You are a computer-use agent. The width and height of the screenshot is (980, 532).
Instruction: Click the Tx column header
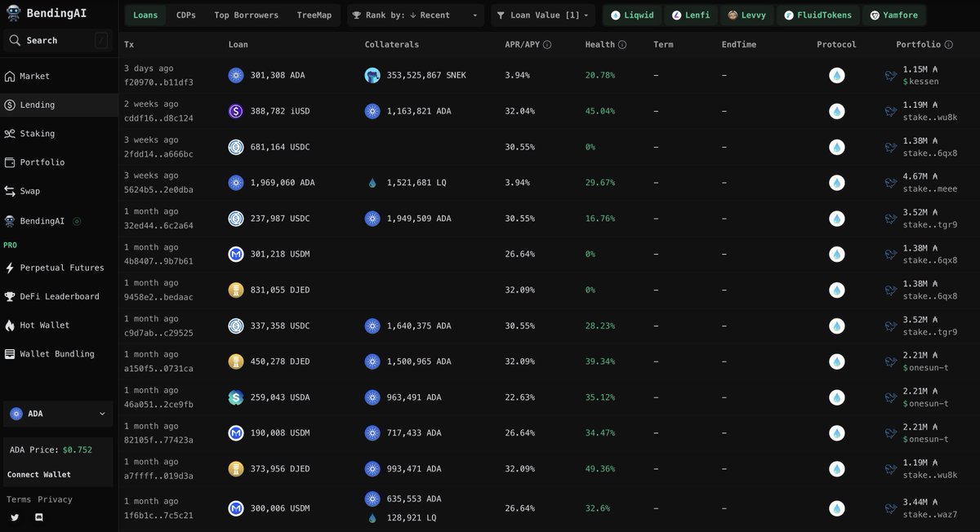pyautogui.click(x=128, y=45)
